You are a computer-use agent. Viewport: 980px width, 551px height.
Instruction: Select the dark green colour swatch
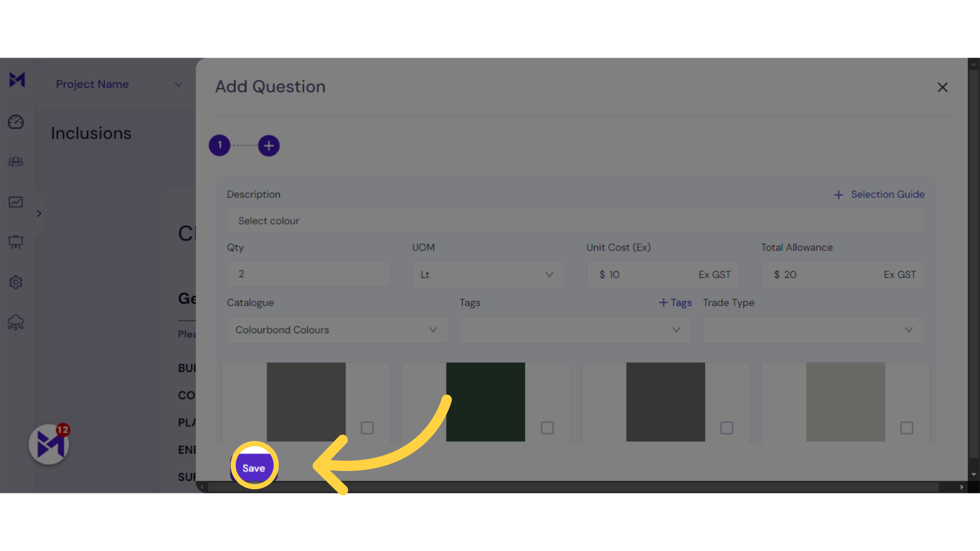(x=485, y=402)
